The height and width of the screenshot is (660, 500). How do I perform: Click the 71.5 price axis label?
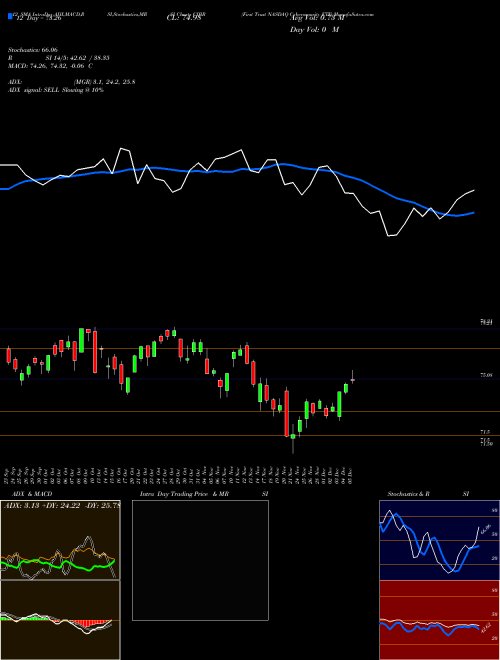coord(485,432)
